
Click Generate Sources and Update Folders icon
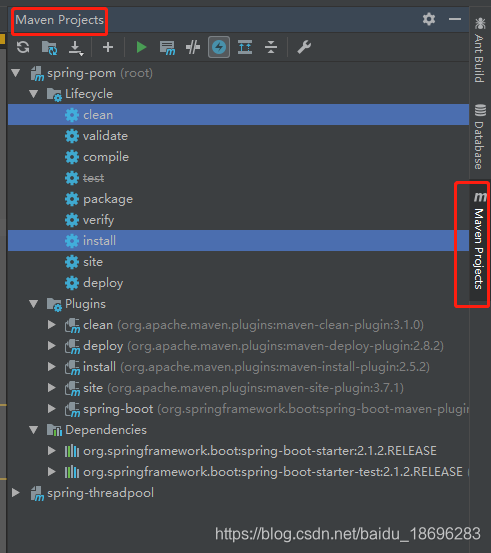49,47
